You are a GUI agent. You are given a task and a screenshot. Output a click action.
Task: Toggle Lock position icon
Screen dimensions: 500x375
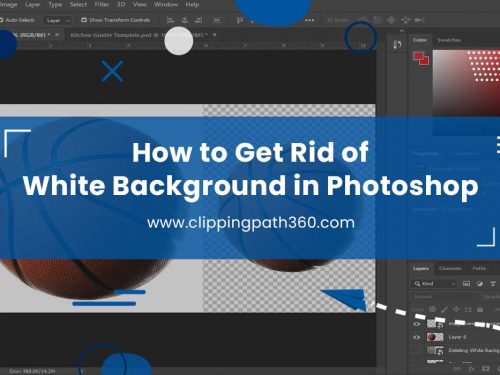click(456, 310)
